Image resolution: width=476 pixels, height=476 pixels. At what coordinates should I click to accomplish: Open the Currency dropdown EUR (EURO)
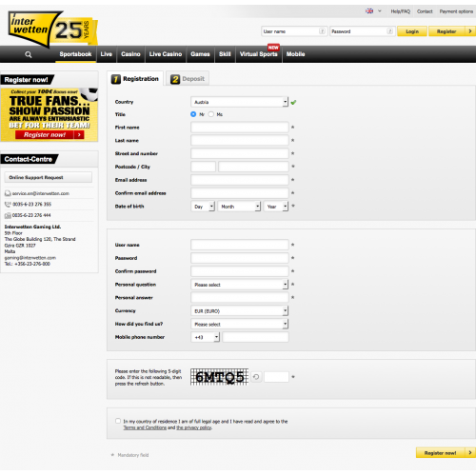(240, 310)
